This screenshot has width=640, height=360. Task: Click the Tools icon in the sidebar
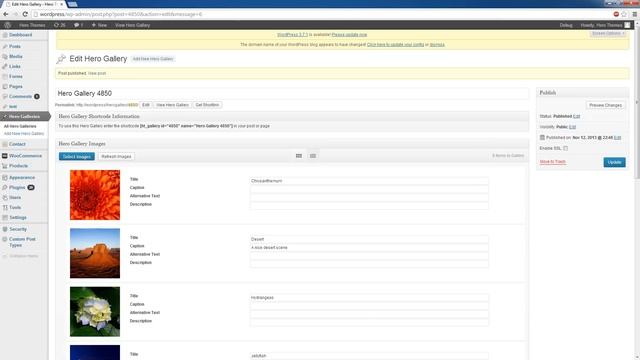pyautogui.click(x=5, y=207)
